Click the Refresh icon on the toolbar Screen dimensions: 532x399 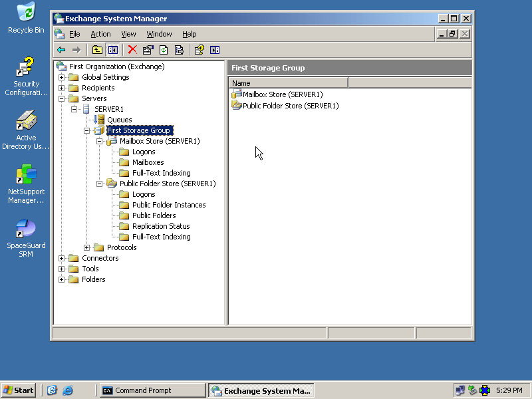click(163, 49)
